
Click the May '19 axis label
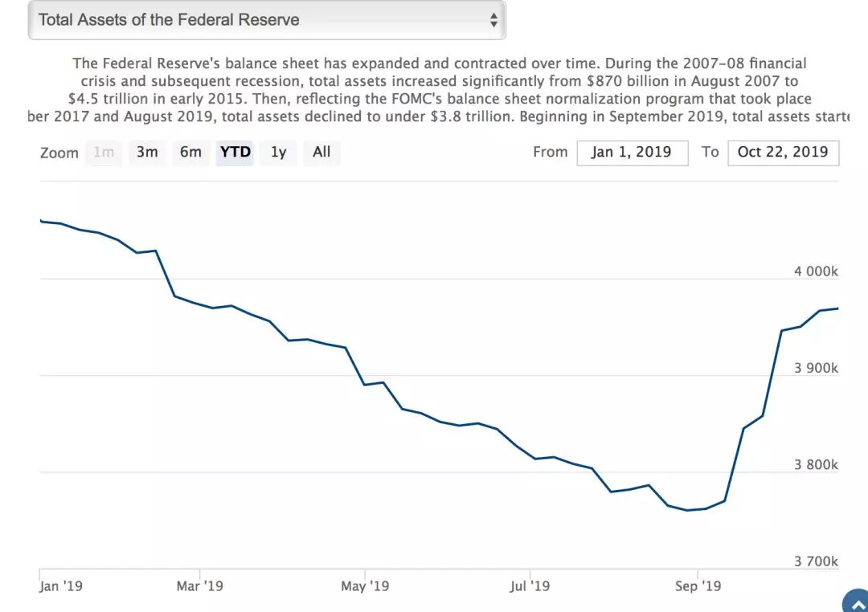(365, 586)
